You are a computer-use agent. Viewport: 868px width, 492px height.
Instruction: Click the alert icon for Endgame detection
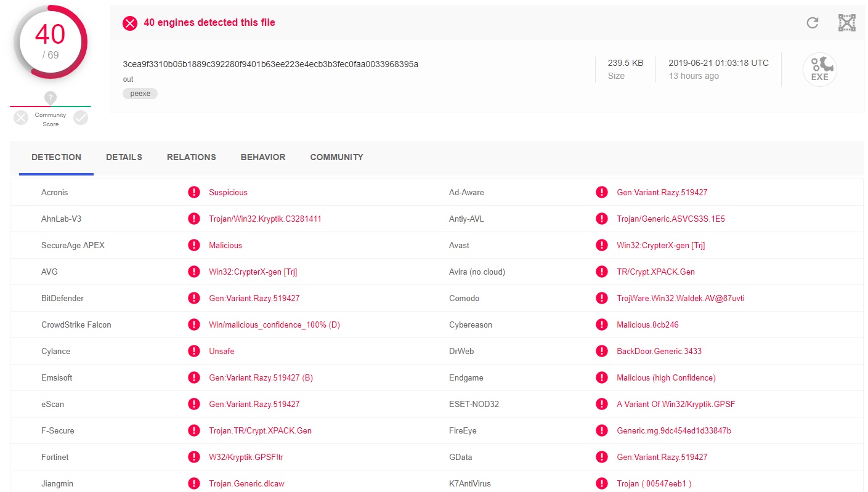[602, 377]
